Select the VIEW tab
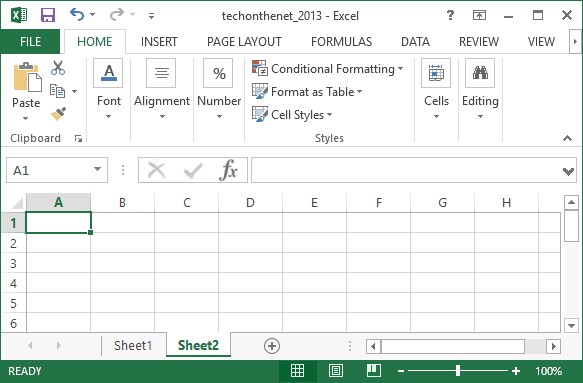The width and height of the screenshot is (583, 383). point(541,42)
